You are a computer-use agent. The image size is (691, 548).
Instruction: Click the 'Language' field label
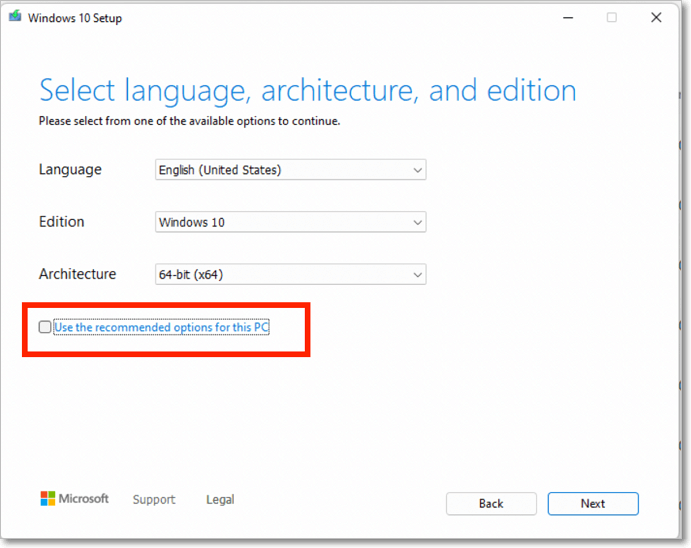pyautogui.click(x=70, y=170)
